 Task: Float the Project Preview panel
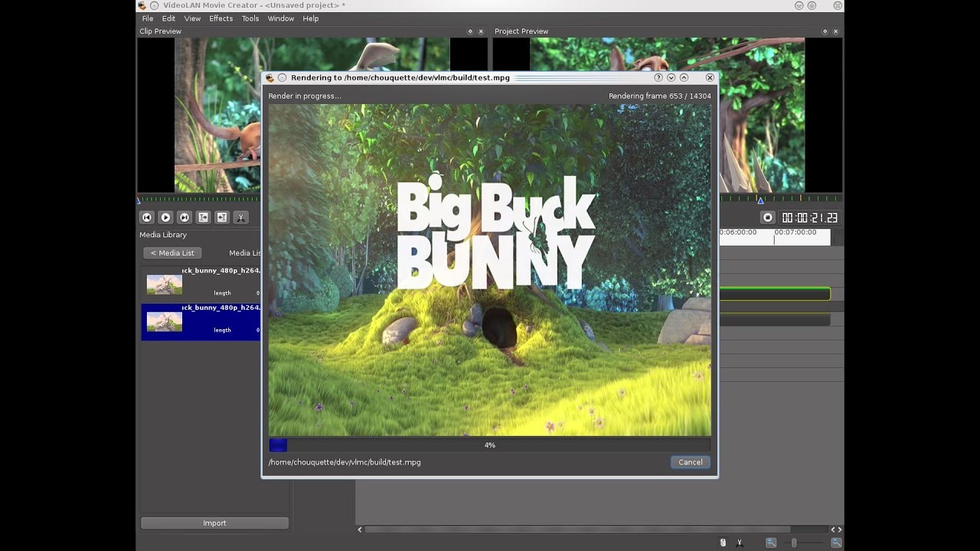(825, 31)
